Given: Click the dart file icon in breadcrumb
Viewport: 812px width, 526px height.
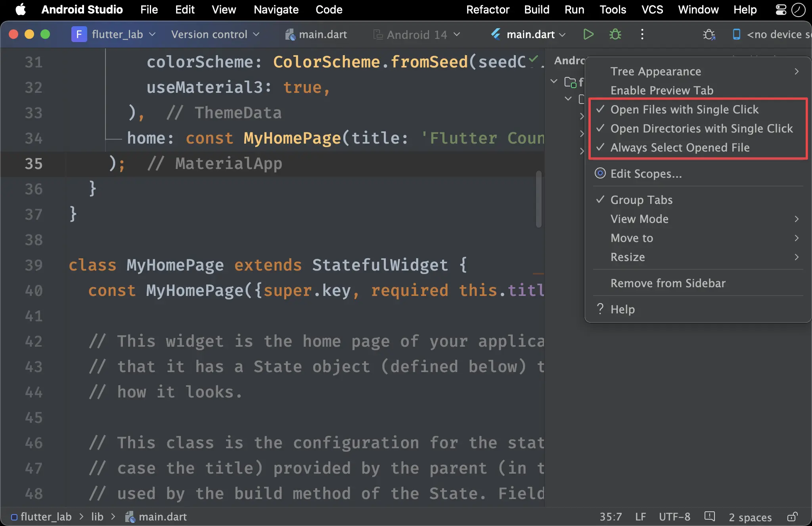Looking at the screenshot, I should tap(130, 517).
